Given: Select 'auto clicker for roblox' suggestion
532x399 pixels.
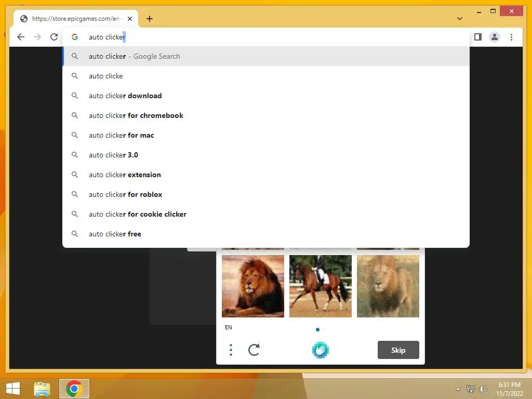Looking at the screenshot, I should click(x=266, y=194).
